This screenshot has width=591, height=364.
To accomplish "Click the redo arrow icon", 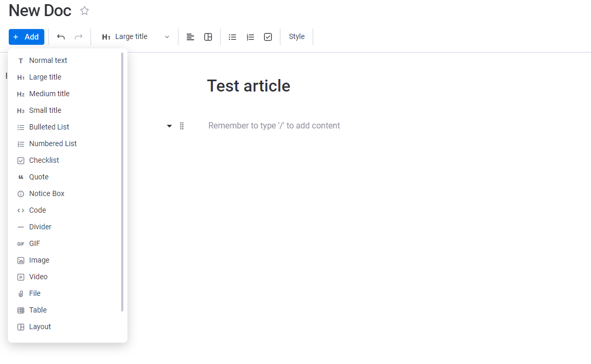I will [79, 37].
